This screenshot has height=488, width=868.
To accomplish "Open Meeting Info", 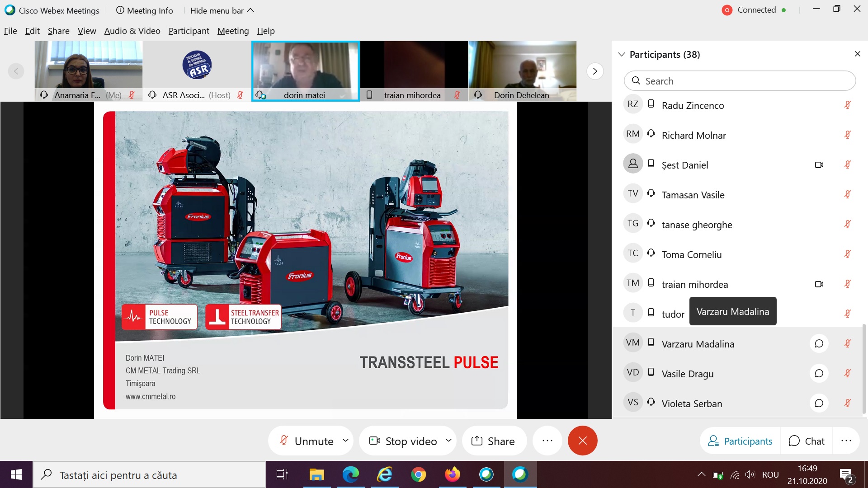I will pyautogui.click(x=145, y=10).
